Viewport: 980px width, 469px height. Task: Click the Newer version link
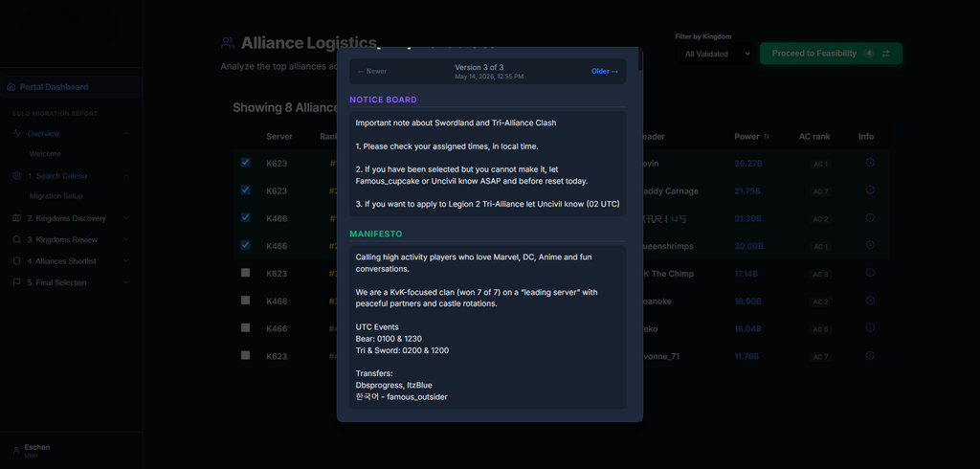click(x=372, y=71)
